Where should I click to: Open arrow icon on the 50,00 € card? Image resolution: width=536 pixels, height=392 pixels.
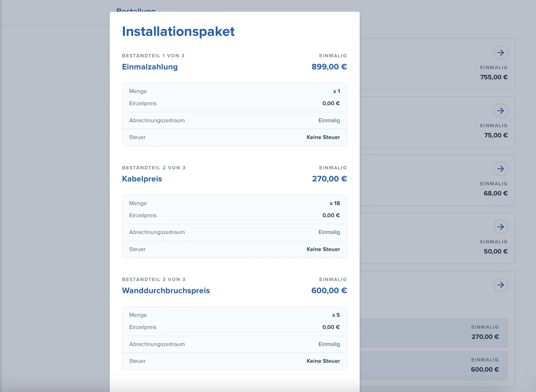click(500, 227)
